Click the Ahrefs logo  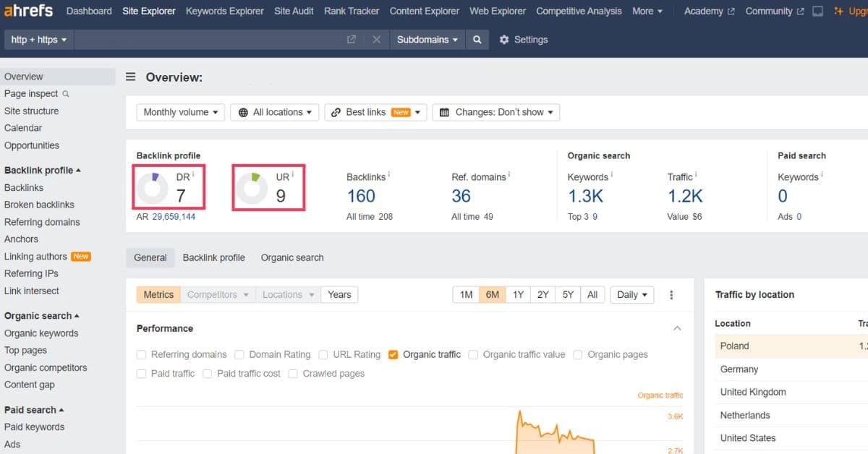tap(30, 11)
